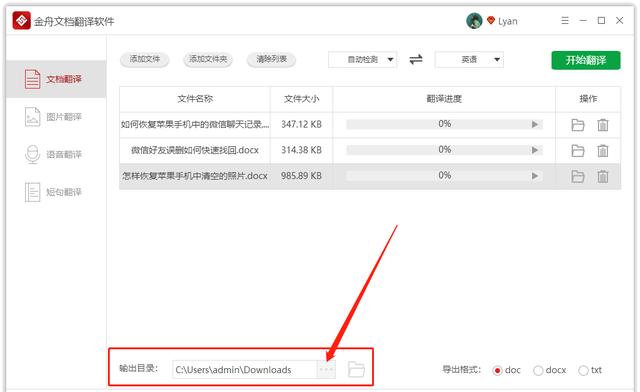This screenshot has height=392, width=640.
Task: Expand the 英语 target language dropdown
Action: pyautogui.click(x=469, y=60)
